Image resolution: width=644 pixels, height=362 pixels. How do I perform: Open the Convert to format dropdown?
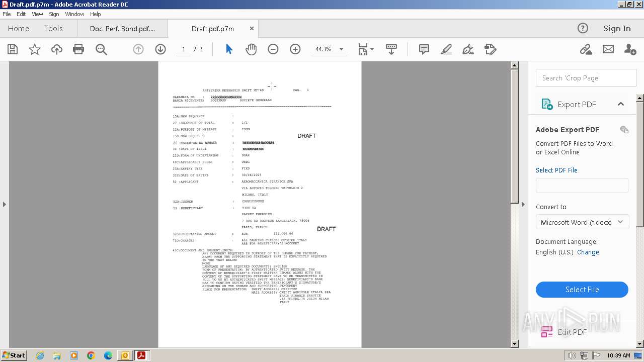click(x=582, y=222)
